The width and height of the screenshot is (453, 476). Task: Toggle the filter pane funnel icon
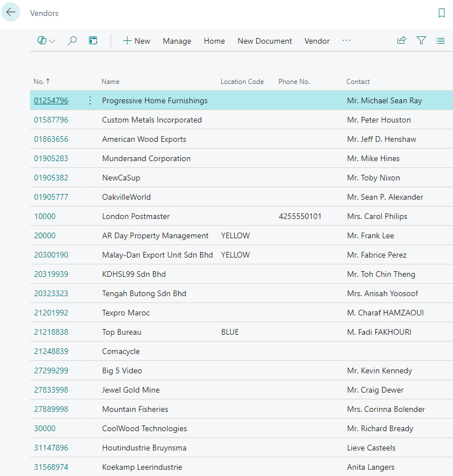(421, 41)
